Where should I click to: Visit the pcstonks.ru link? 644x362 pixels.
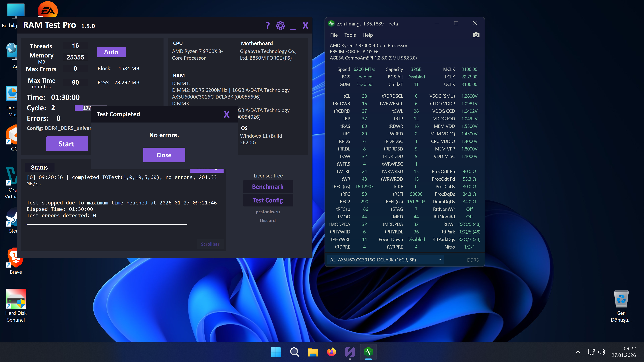pyautogui.click(x=268, y=212)
